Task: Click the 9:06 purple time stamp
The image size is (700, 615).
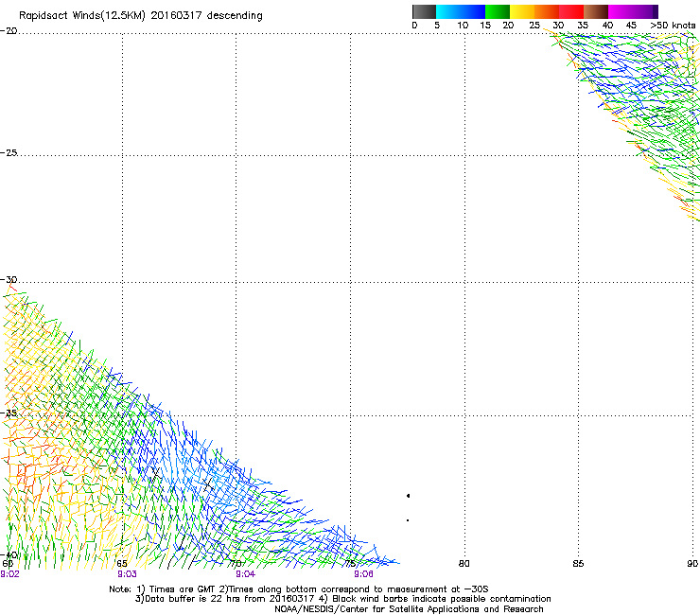Action: [x=364, y=574]
